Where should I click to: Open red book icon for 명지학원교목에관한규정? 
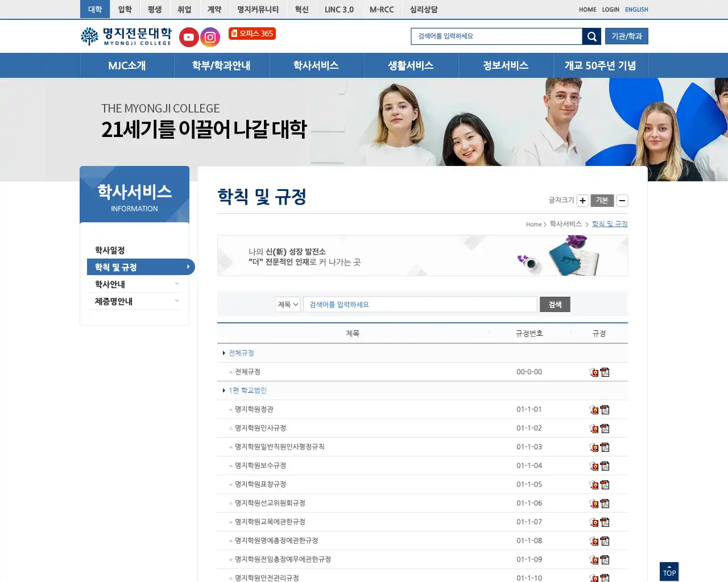coord(594,522)
